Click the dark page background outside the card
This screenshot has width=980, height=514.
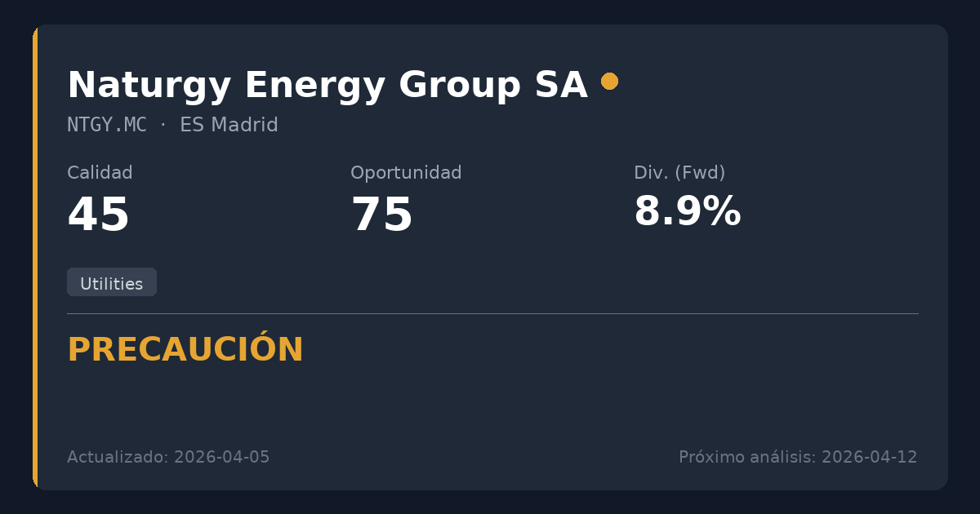(x=490, y=11)
